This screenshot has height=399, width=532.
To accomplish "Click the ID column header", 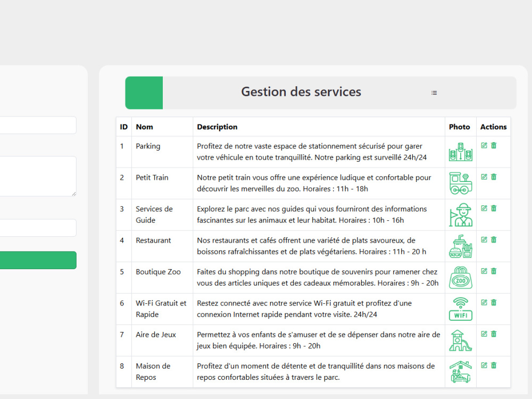I will [x=124, y=127].
